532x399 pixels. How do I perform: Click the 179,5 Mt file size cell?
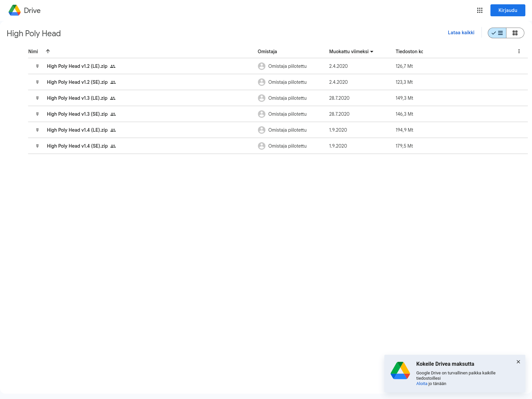click(404, 146)
